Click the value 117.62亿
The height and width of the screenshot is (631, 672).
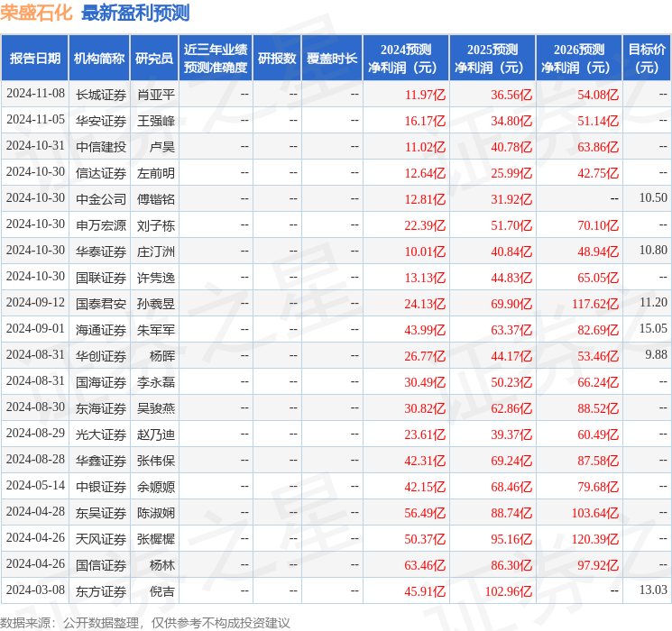coord(595,304)
